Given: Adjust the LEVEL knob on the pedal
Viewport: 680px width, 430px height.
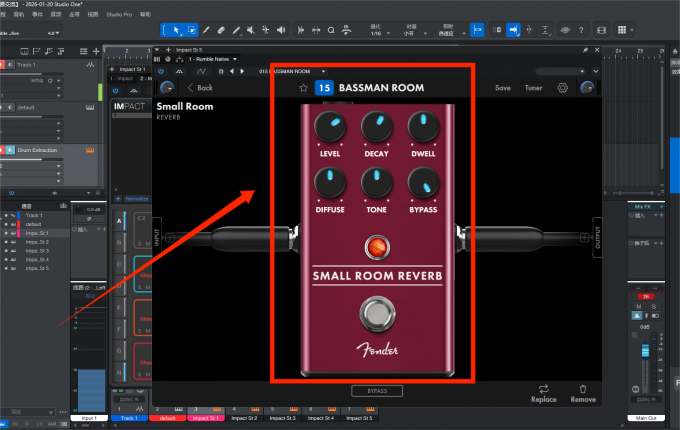Looking at the screenshot, I should [330, 127].
